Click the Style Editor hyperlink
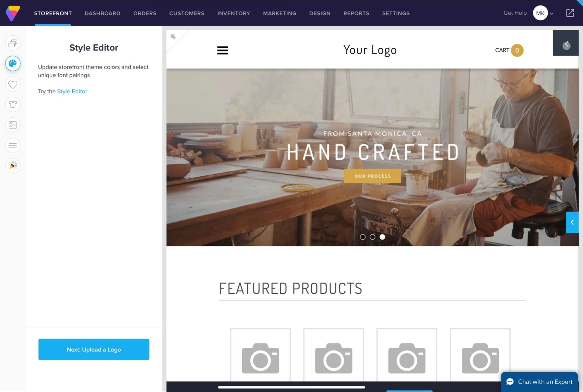 coord(72,91)
